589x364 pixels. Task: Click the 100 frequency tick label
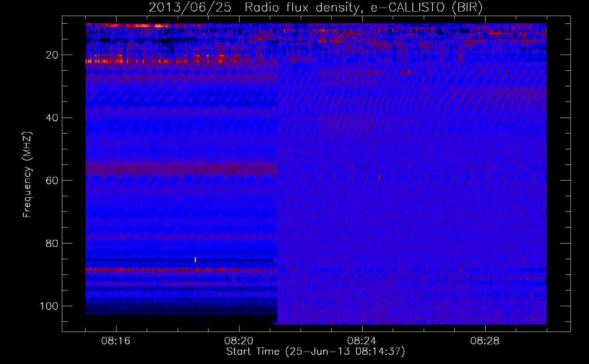click(49, 306)
